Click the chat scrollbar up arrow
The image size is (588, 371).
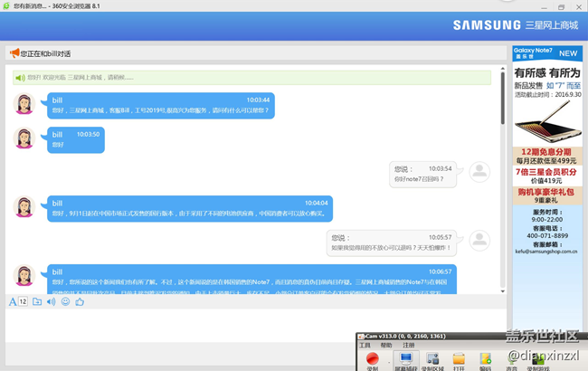pos(502,69)
